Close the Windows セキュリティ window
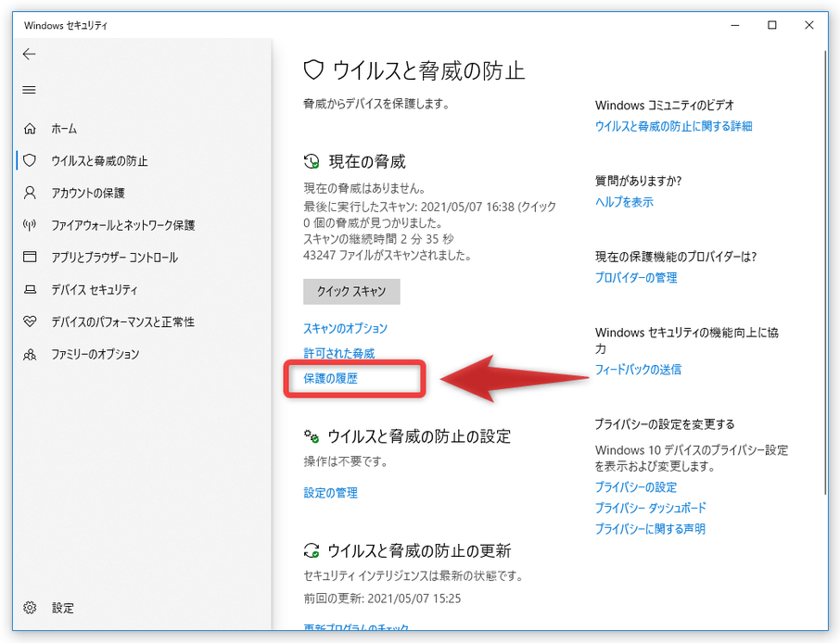This screenshot has height=643, width=840. tap(808, 25)
